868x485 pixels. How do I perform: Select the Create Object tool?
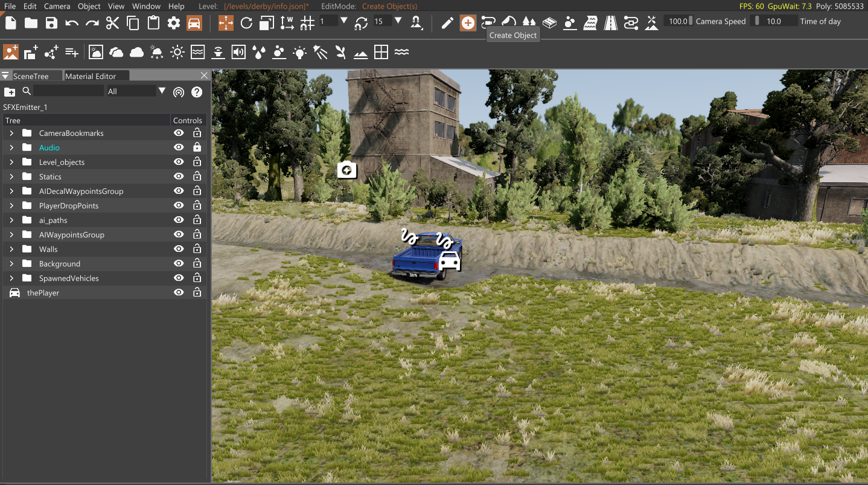[468, 23]
